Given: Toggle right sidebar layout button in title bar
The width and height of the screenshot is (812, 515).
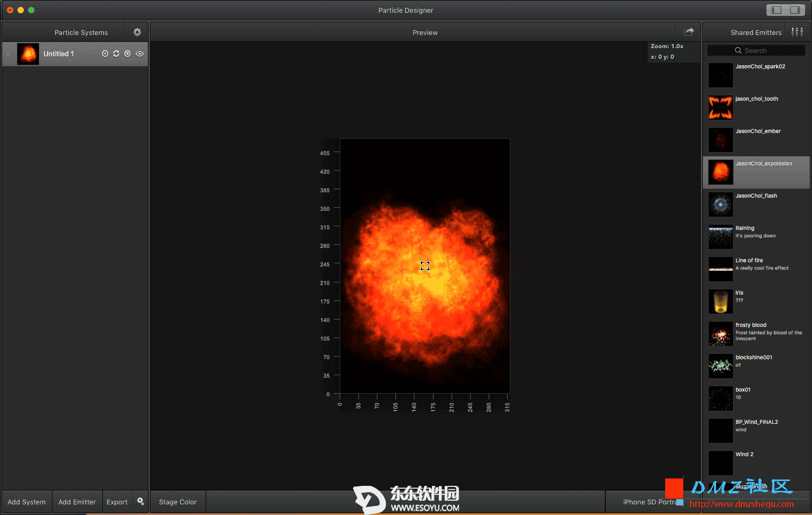Looking at the screenshot, I should pyautogui.click(x=795, y=10).
